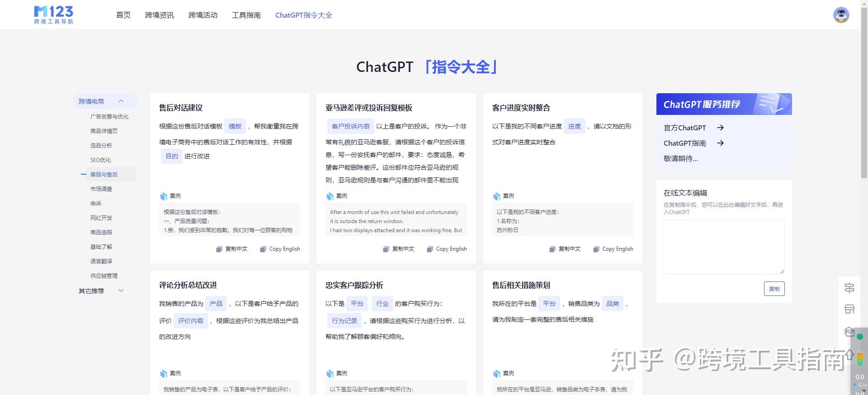868x395 pixels.
Task: Open the ChatGPT指南 link
Action: [x=684, y=143]
